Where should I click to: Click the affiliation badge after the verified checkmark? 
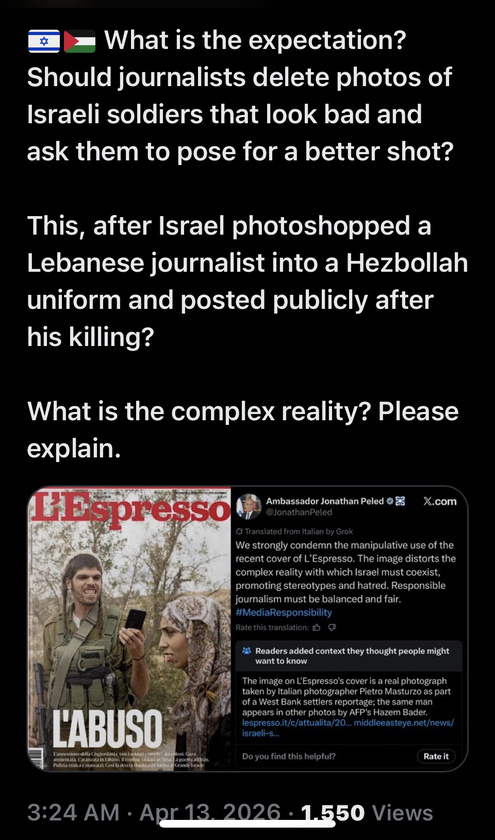click(x=400, y=501)
